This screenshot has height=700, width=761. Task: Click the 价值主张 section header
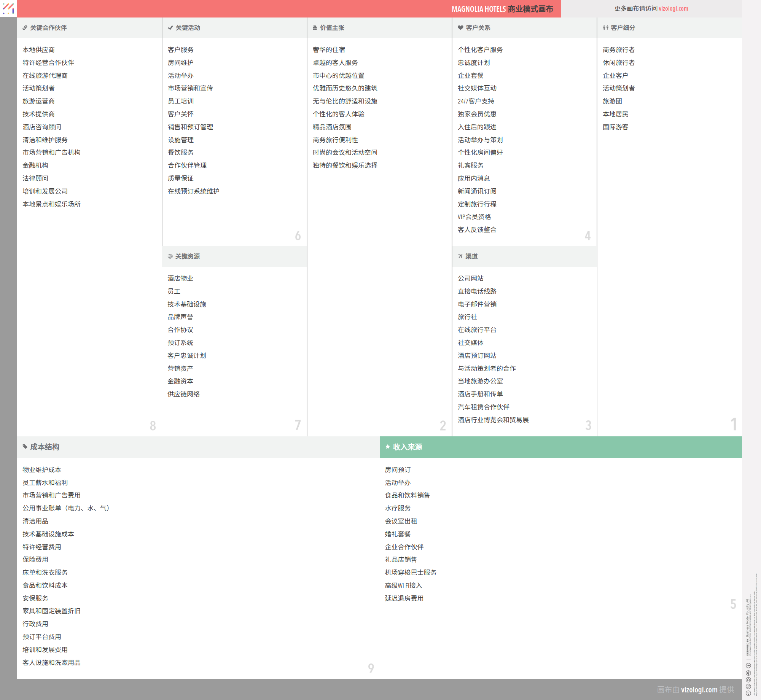pyautogui.click(x=332, y=28)
